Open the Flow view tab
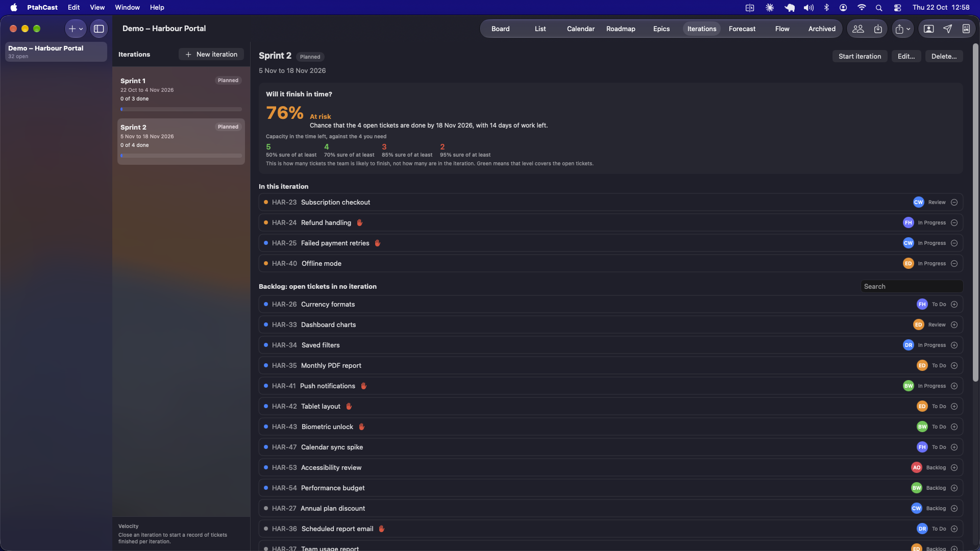Screen dimensions: 980x551 (782, 29)
